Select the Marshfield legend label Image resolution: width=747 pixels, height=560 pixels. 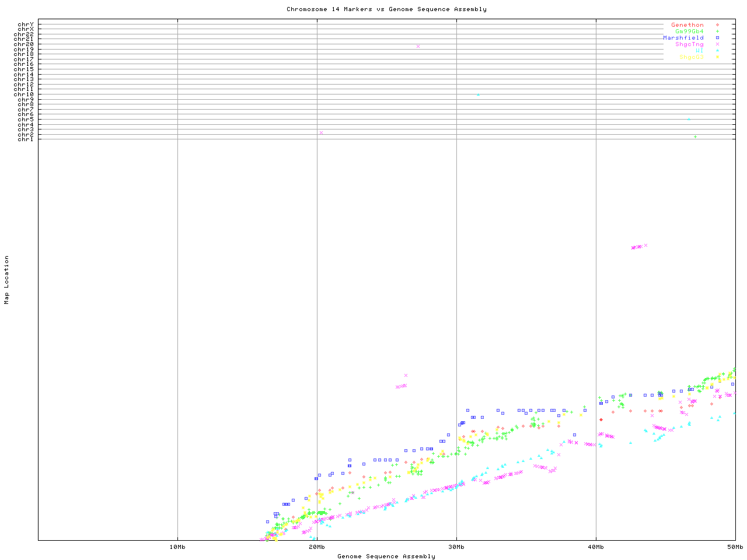point(683,38)
